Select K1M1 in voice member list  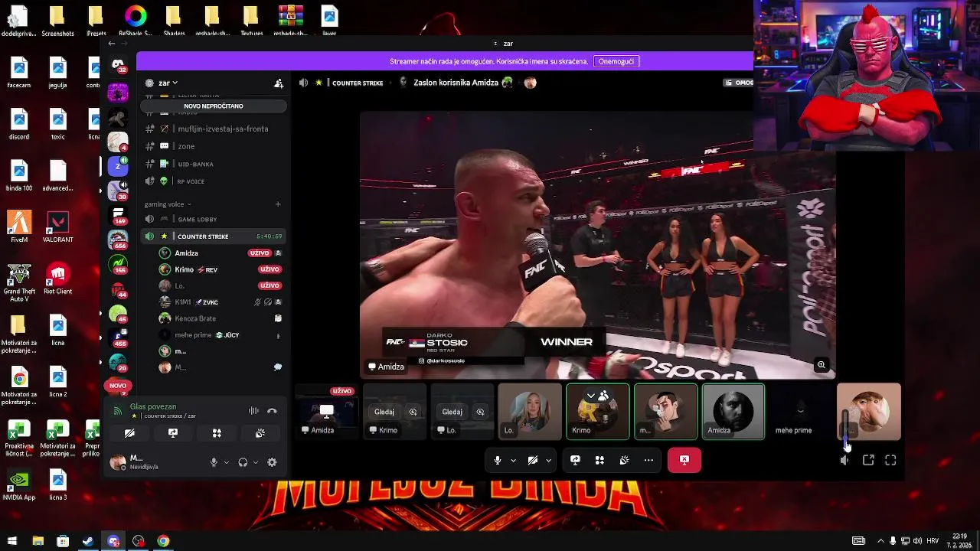click(x=220, y=302)
